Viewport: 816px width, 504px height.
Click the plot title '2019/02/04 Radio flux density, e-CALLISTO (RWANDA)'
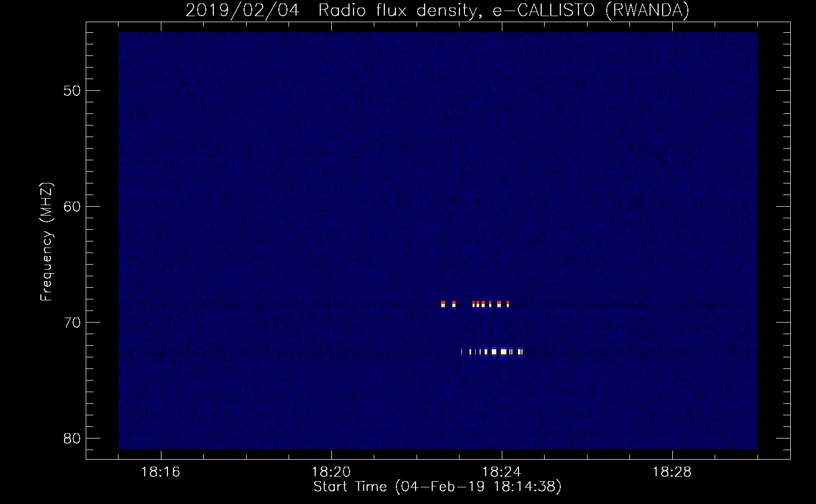[x=437, y=11]
